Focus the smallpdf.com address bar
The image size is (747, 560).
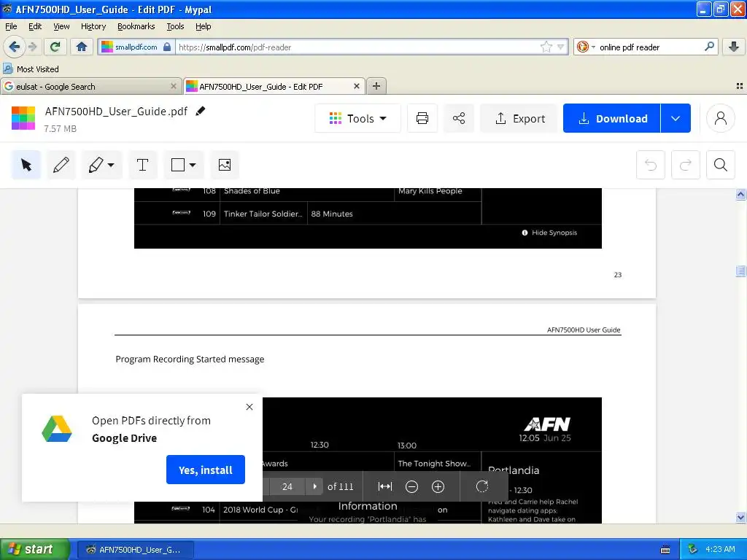(x=357, y=47)
